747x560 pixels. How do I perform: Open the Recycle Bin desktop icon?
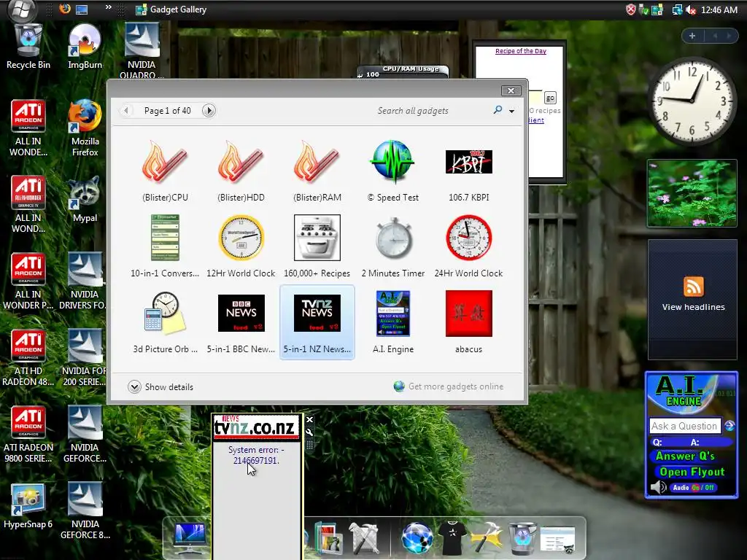(28, 47)
